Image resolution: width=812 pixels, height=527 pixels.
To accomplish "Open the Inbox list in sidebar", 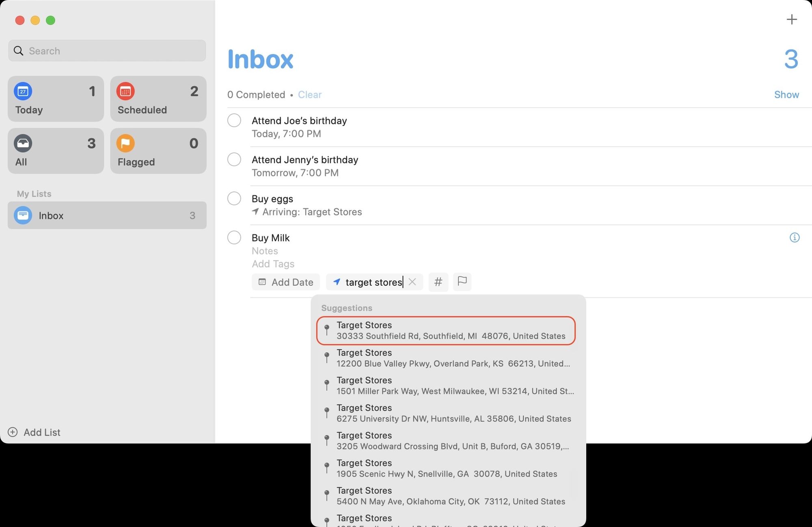I will pyautogui.click(x=51, y=215).
